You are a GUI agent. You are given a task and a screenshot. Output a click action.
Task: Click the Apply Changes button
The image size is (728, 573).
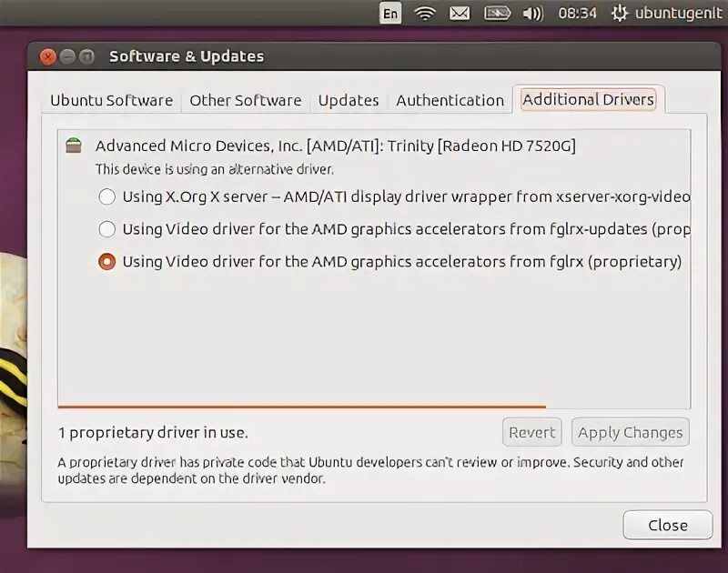[630, 432]
